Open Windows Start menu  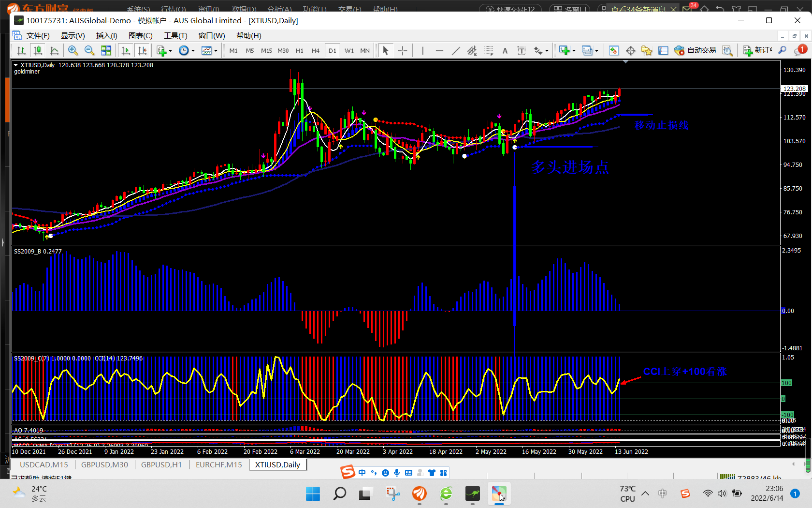313,494
